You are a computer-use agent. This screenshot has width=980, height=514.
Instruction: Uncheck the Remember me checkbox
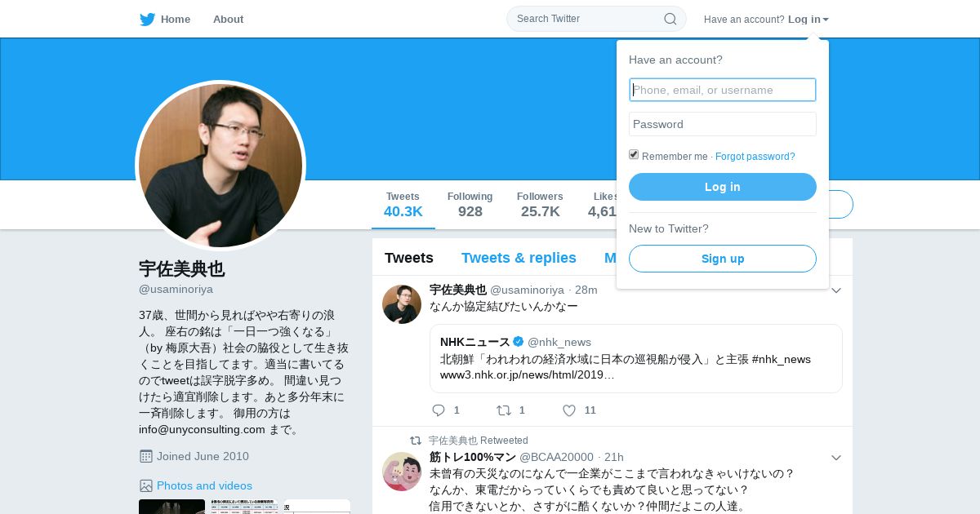634,154
